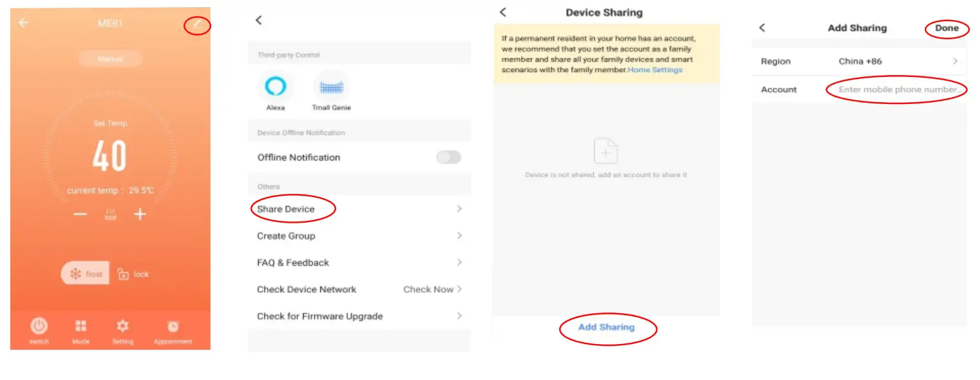Viewport: 980px width, 380px height.
Task: Toggle the child lock button
Action: click(133, 274)
